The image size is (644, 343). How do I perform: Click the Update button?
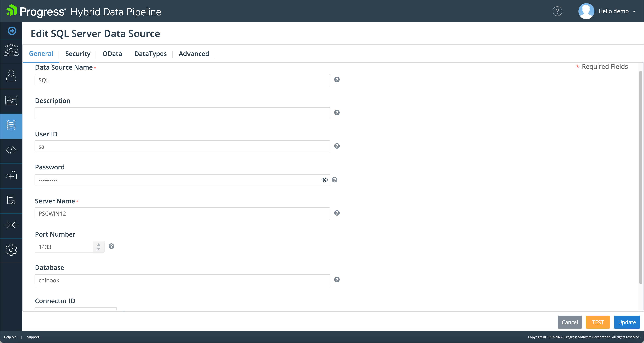click(627, 322)
